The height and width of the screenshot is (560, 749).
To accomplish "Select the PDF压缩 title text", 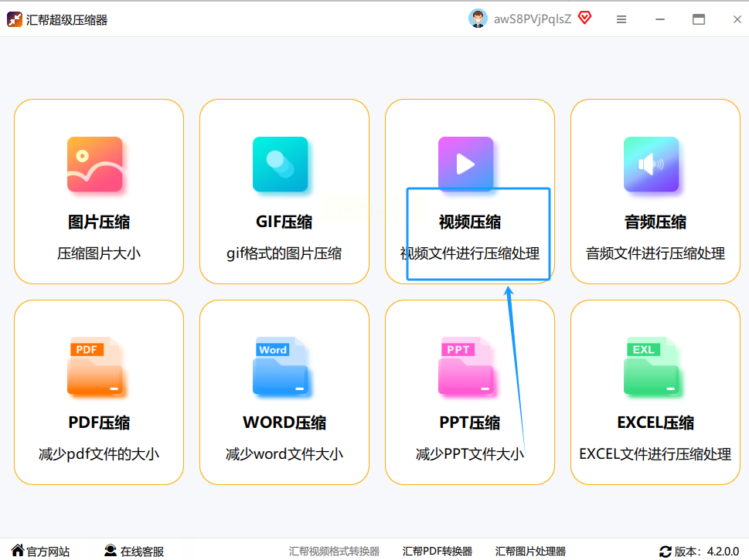I will pos(99,423).
